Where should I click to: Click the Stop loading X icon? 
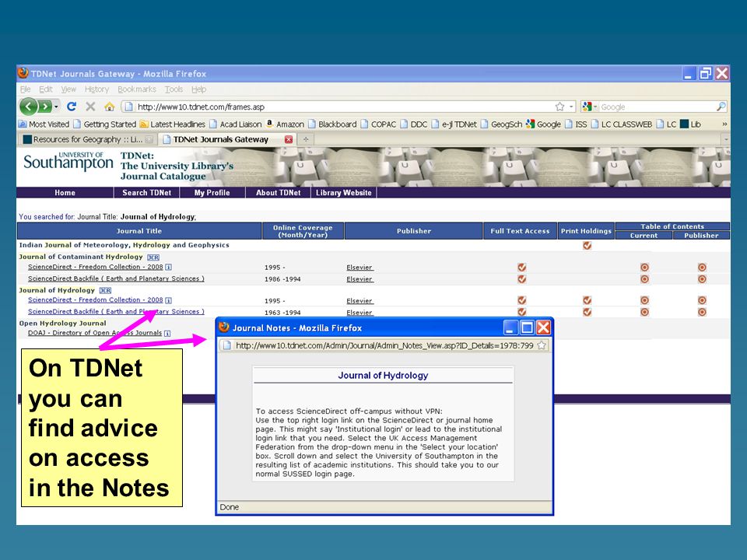point(90,107)
